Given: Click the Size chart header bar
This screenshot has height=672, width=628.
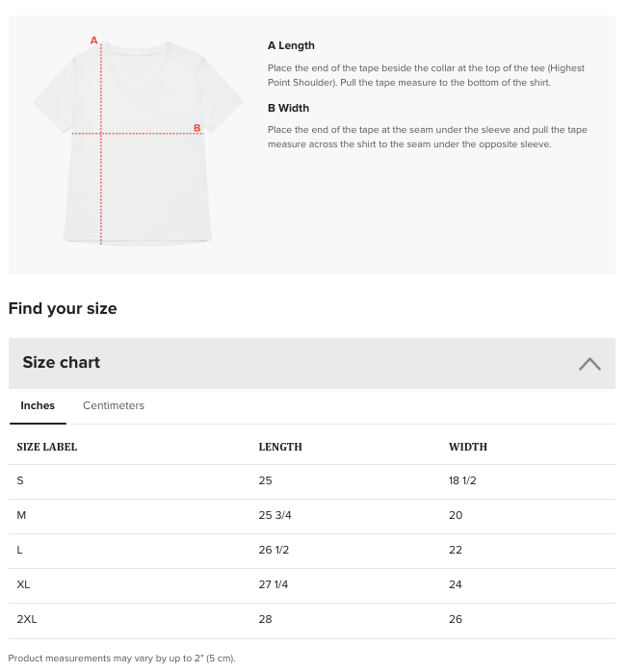Looking at the screenshot, I should click(312, 363).
